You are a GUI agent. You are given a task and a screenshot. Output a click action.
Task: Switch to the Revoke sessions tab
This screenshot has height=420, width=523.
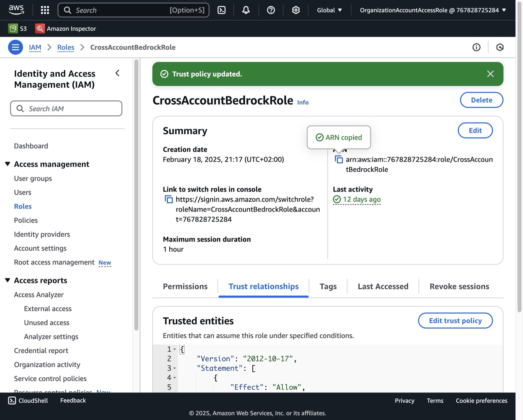tap(459, 286)
